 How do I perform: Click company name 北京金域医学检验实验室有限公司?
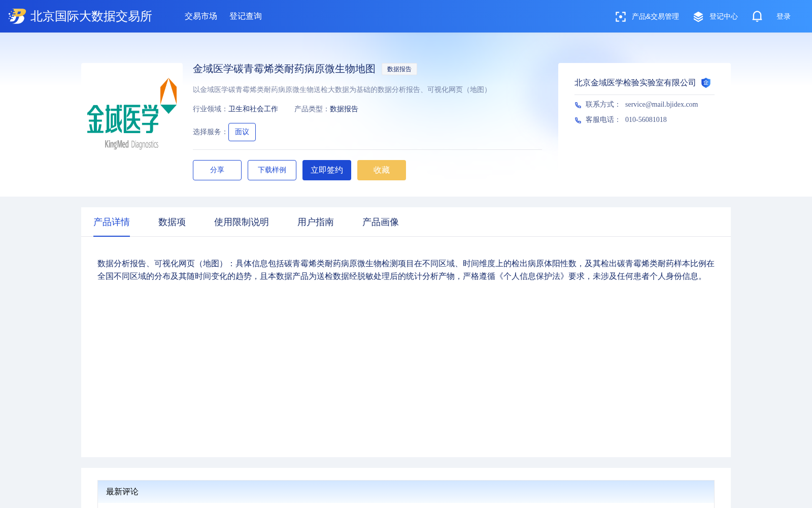tap(635, 83)
